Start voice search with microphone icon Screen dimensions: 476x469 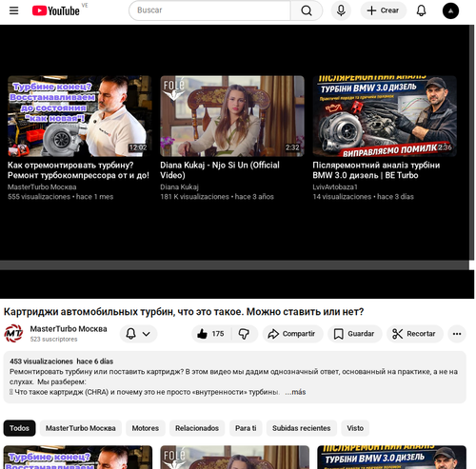point(341,10)
